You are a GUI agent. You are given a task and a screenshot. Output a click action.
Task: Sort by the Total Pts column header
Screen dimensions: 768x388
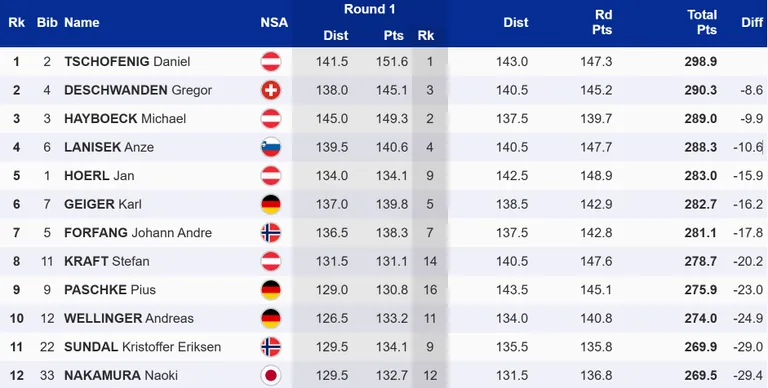point(702,22)
